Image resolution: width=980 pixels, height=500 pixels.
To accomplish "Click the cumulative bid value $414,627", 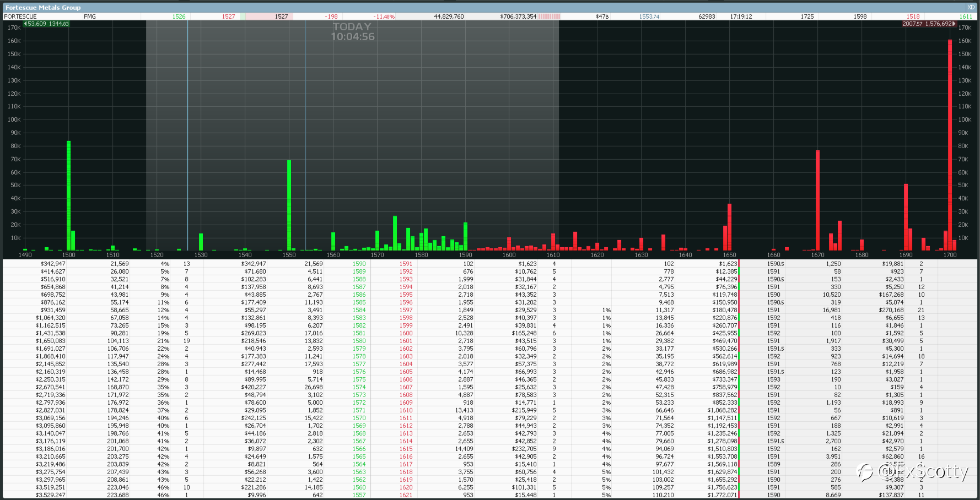I will 52,271.
